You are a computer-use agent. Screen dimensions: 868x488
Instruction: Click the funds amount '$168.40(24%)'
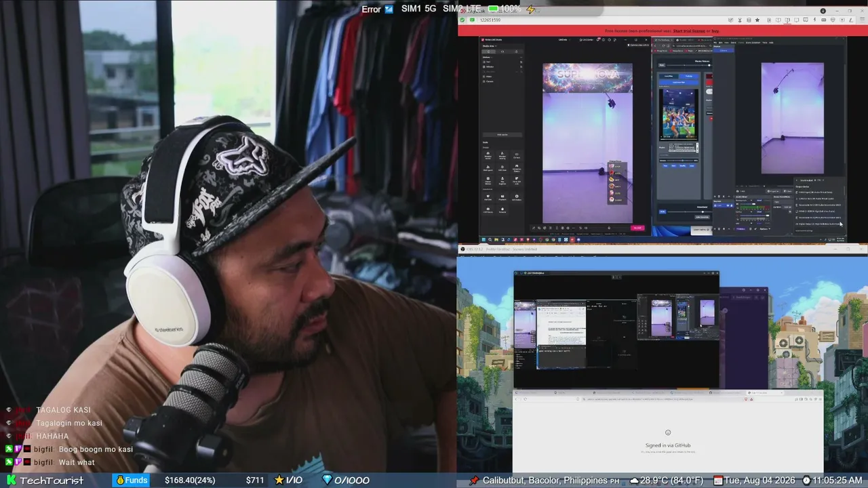click(190, 480)
